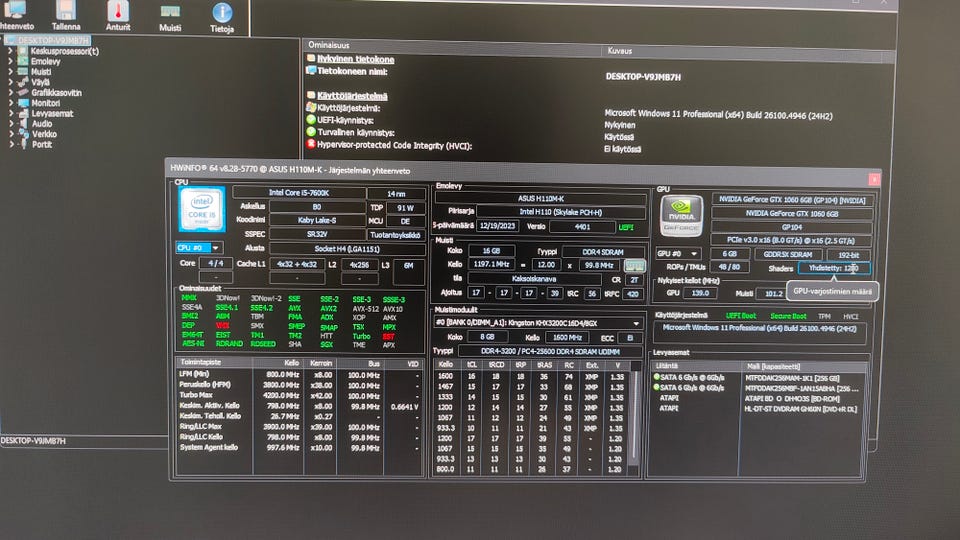Close the HWiNFO system summary window

pos(874,179)
